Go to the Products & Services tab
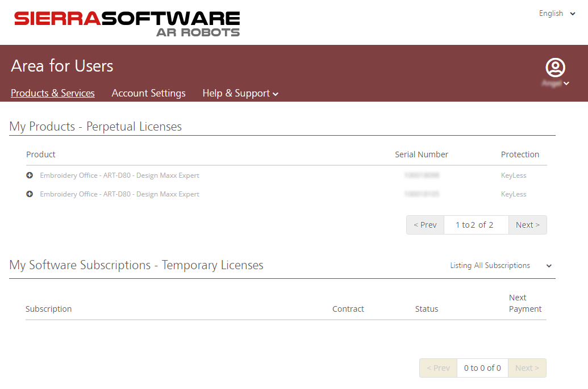 53,93
